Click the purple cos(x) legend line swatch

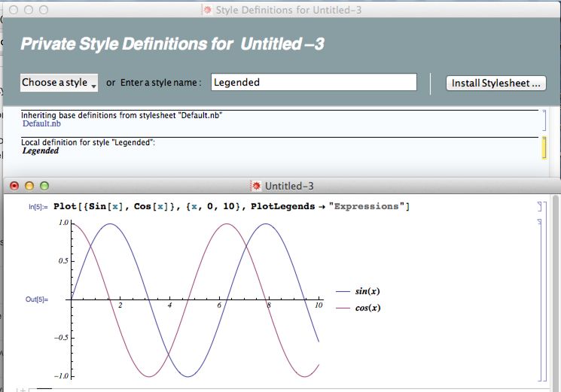pos(343,308)
